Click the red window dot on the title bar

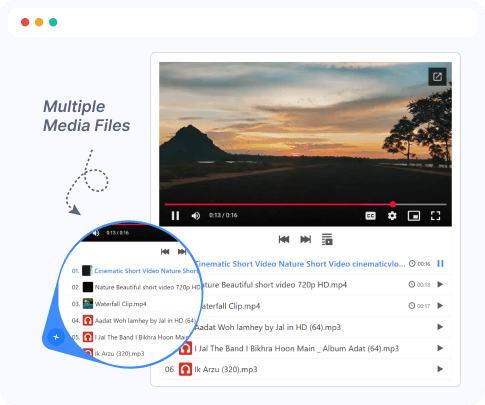coord(25,22)
